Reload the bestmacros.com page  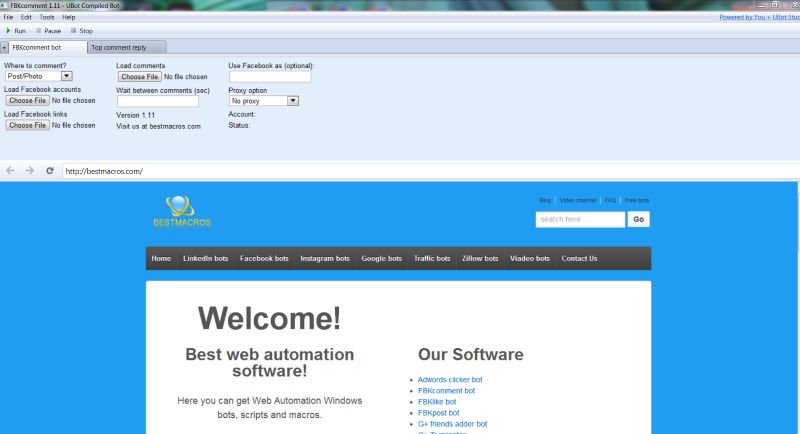click(x=49, y=171)
